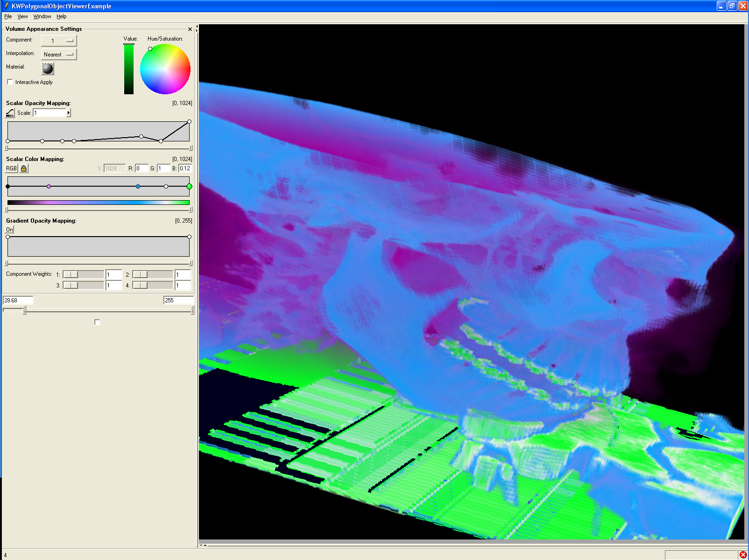Open the File menu
Image resolution: width=749 pixels, height=560 pixels.
(x=8, y=16)
